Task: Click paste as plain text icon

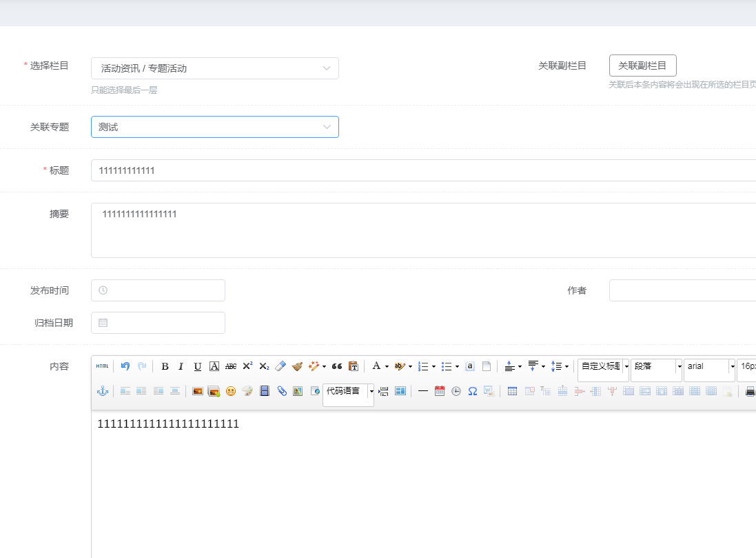Action: point(354,366)
